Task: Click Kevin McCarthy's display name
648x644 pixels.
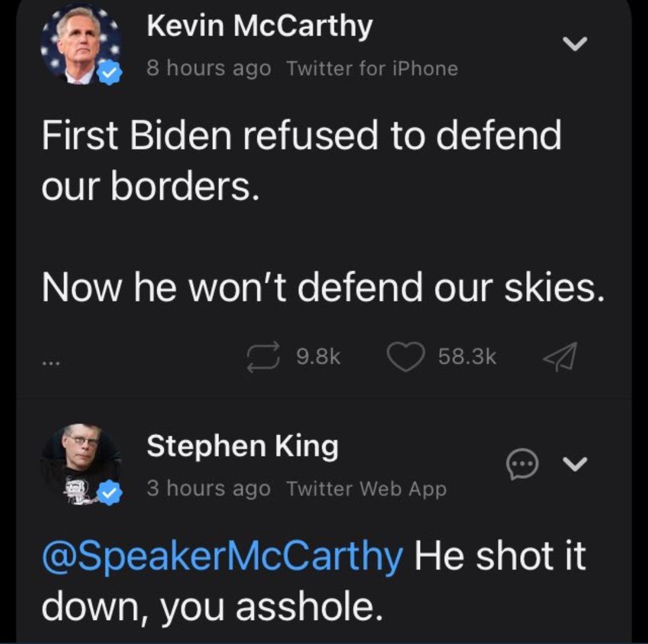Action: click(x=259, y=25)
